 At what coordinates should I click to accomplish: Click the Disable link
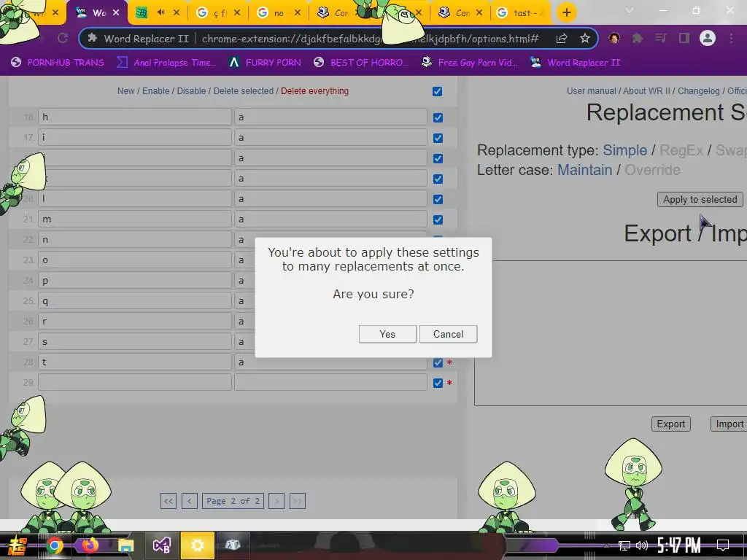coord(191,91)
